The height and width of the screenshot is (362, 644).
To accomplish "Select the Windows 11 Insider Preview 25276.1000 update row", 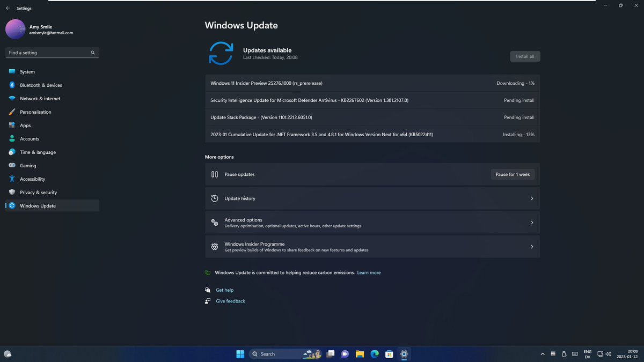I will point(372,83).
